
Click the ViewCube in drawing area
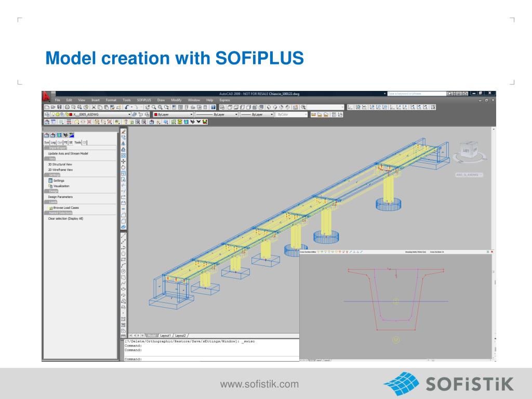[469, 150]
